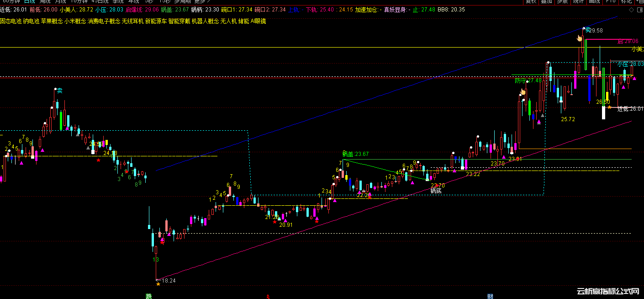Click the cyan 卖 signal on the left peak
The image size is (644, 299).
tap(59, 91)
